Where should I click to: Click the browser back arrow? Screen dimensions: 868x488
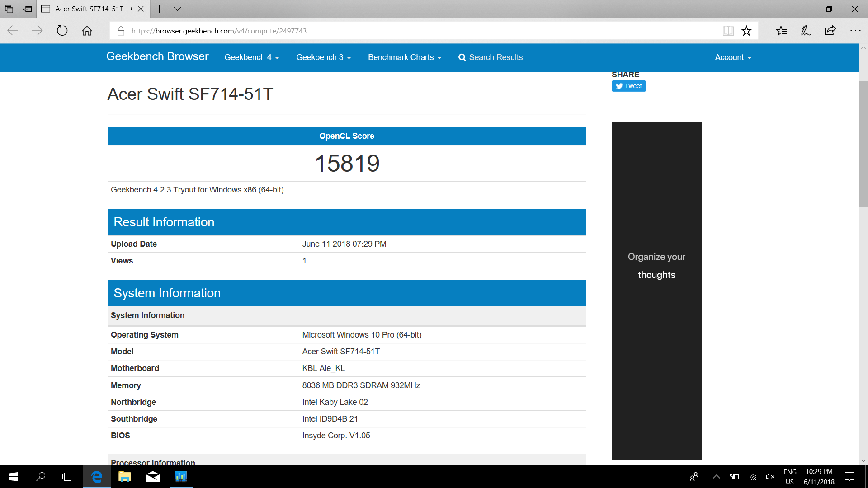pyautogui.click(x=13, y=31)
